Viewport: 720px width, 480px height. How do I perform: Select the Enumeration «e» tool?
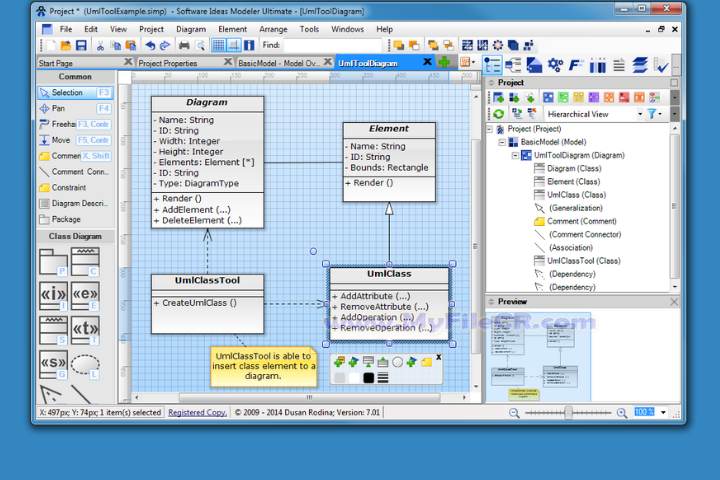click(85, 296)
